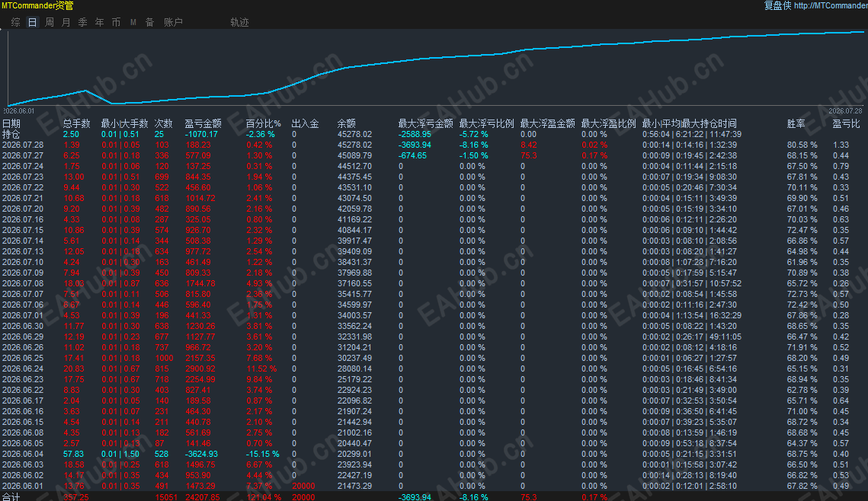Screen dimensions: 868x501
Task: Click the 2026.06.01 chart start date label
Action: [19, 111]
